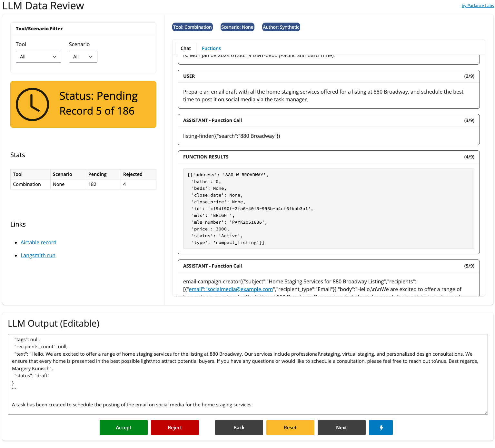Image resolution: width=495 pixels, height=448 pixels.
Task: Click the Tool: Combination badge
Action: pos(193,27)
